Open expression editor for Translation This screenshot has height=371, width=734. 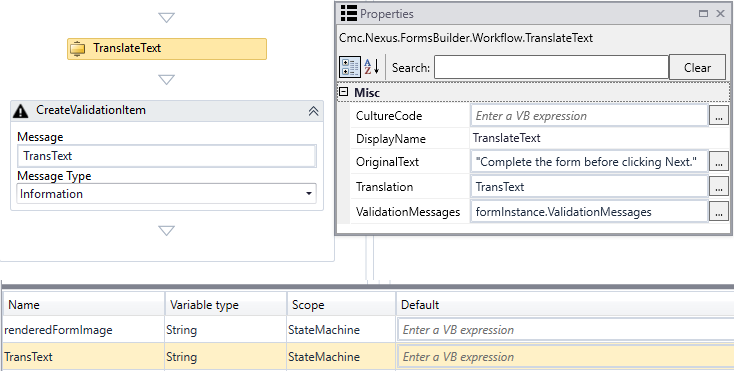coord(719,187)
